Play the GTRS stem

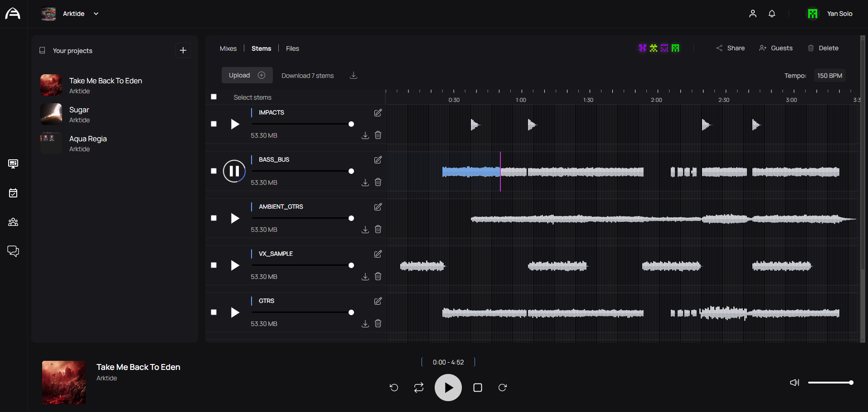[x=235, y=312]
